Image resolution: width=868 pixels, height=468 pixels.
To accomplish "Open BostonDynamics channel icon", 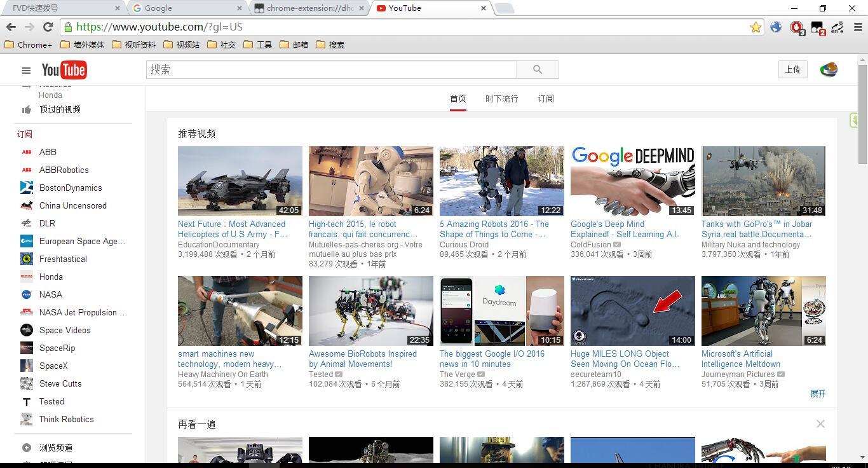I will pos(27,188).
